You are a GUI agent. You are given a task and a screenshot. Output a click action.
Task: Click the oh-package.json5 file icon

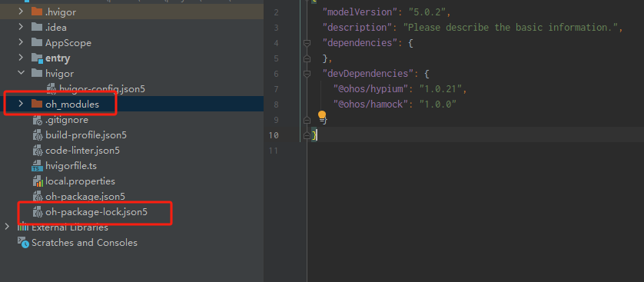(38, 197)
